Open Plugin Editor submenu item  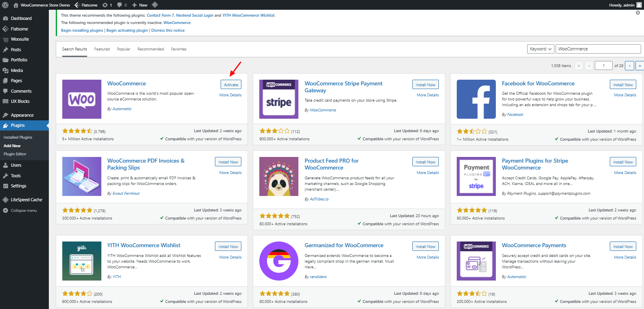[15, 154]
